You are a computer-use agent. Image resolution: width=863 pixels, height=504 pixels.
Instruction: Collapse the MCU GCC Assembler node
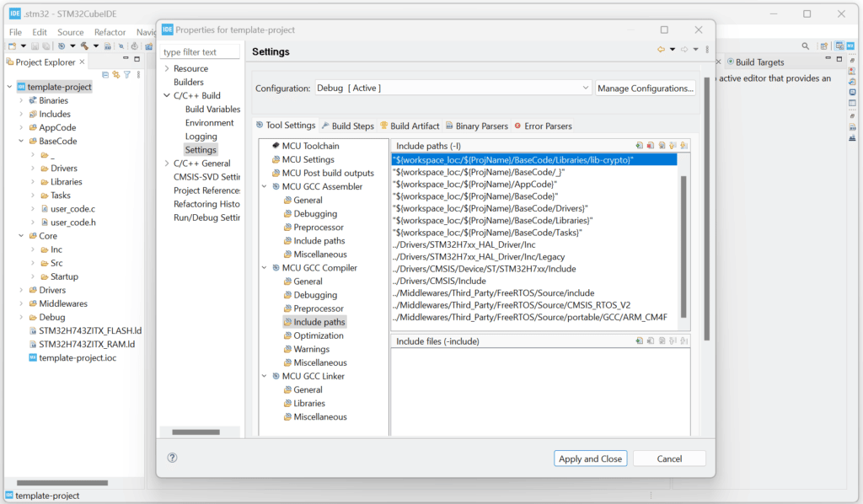click(265, 186)
